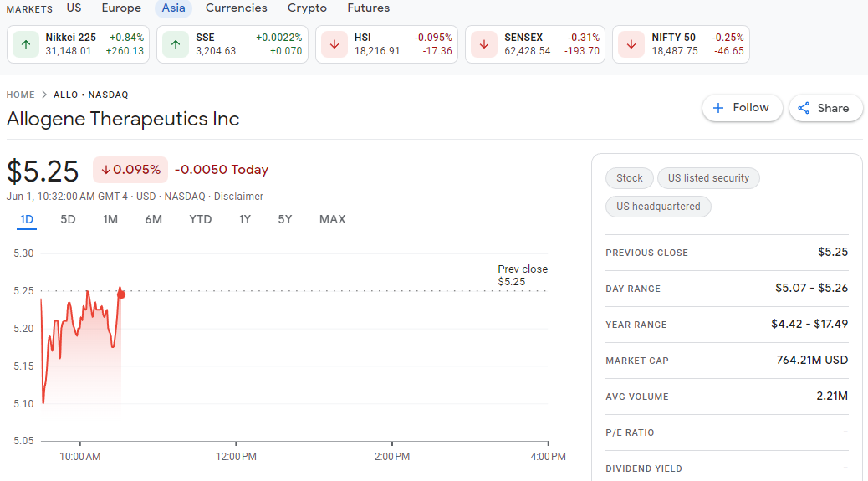Click the breadcrumb chevron after HOME
868x481 pixels.
coord(44,95)
